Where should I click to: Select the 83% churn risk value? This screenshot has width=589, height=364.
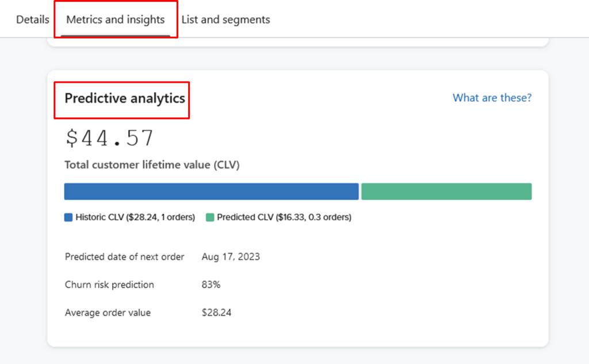point(211,285)
